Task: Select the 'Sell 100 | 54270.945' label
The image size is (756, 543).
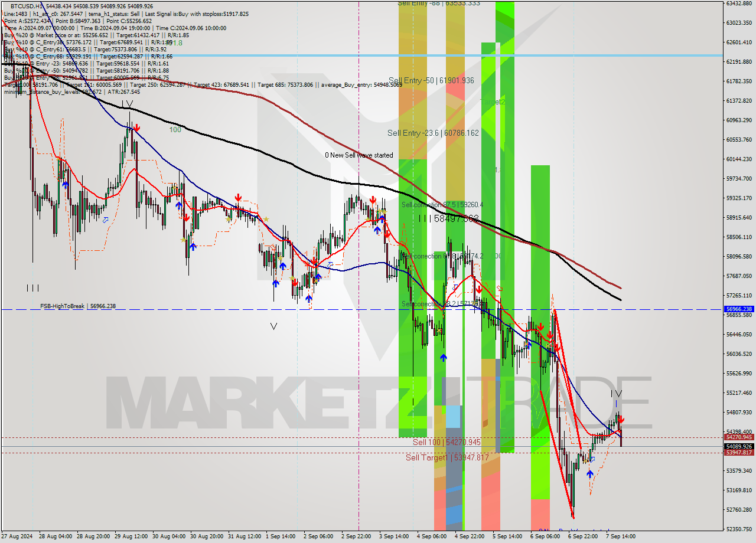Action: (x=447, y=442)
